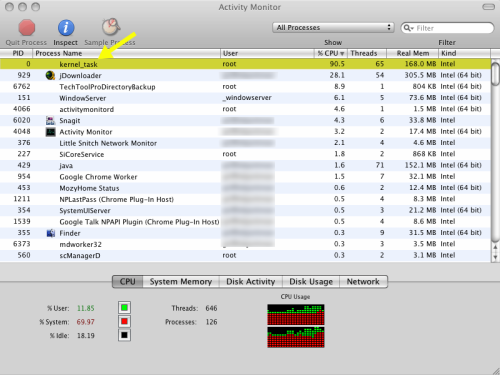Sort by the Kind column header
Screen dimensions: 500x375
click(464, 53)
